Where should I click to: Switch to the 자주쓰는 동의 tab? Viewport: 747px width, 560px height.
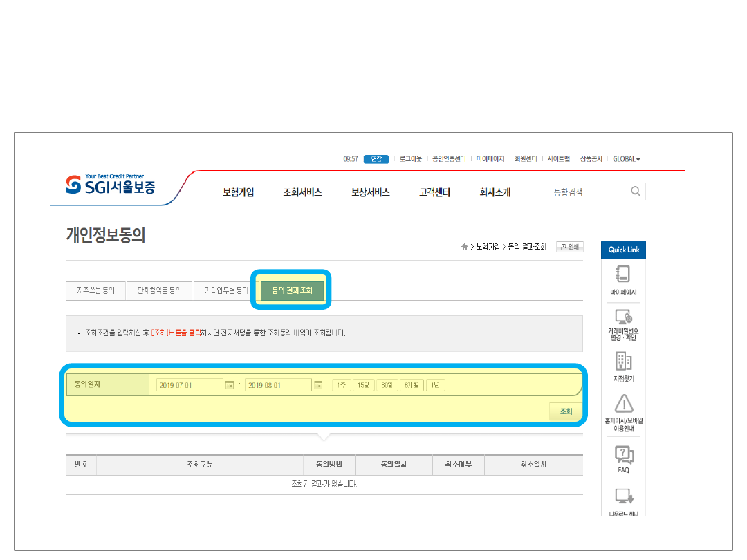click(95, 290)
